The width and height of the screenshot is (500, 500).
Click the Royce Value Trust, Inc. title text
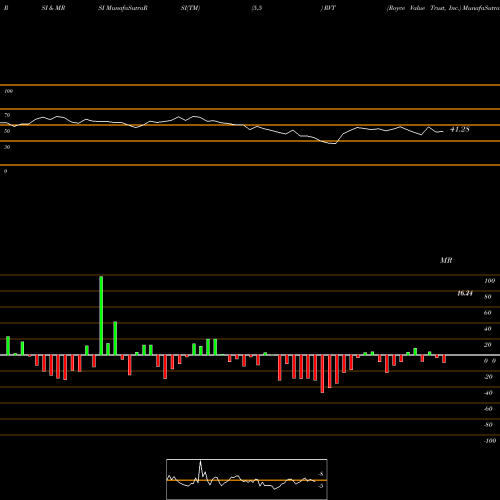(x=424, y=8)
